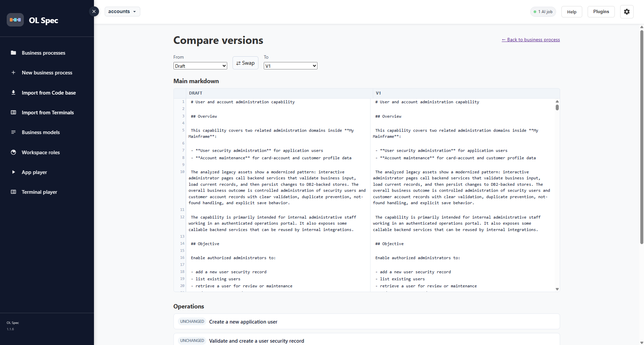Follow the Back to business process link
The height and width of the screenshot is (345, 644).
[x=531, y=40]
